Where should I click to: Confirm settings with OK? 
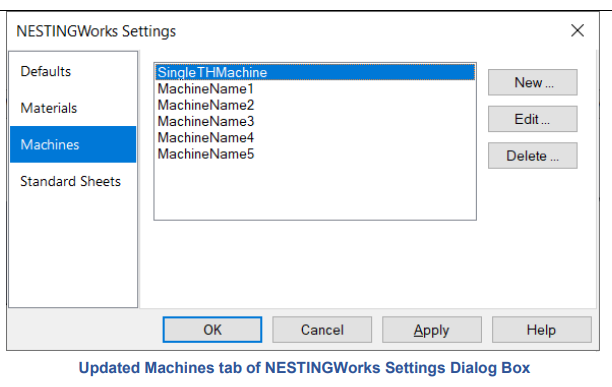coord(212,330)
